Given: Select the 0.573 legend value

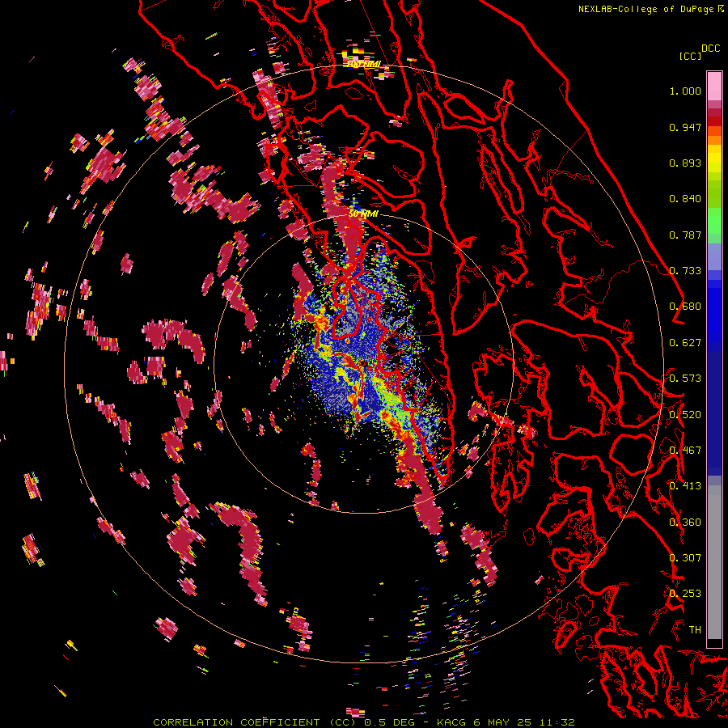Looking at the screenshot, I should 685,379.
